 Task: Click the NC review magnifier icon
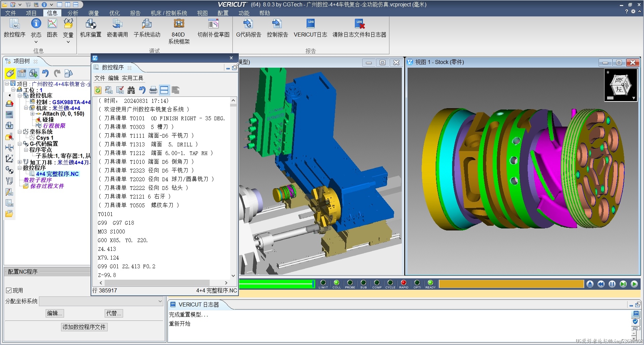[x=109, y=90]
